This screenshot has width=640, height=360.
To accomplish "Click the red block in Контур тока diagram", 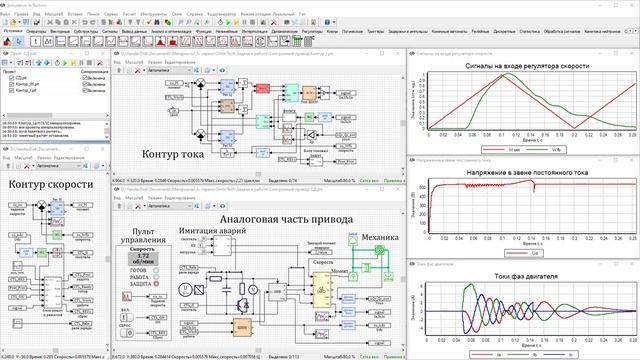I will 262,88.
